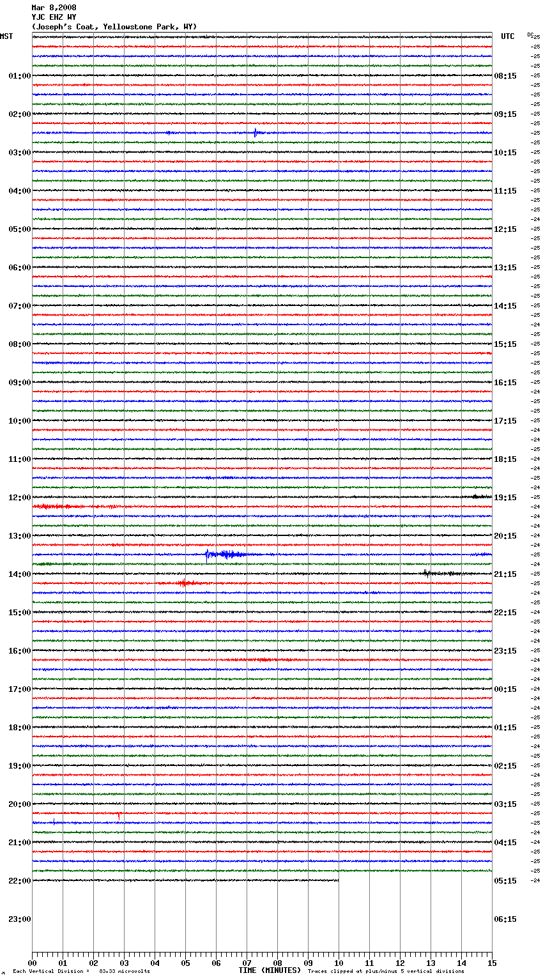
Task: Click the MST time label "03:00"
Action: tap(19, 153)
